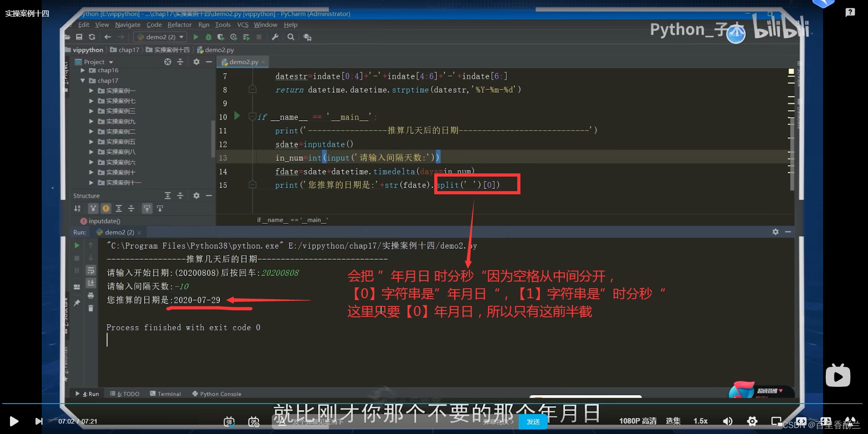Hide the Project panel with minus icon

(x=209, y=62)
